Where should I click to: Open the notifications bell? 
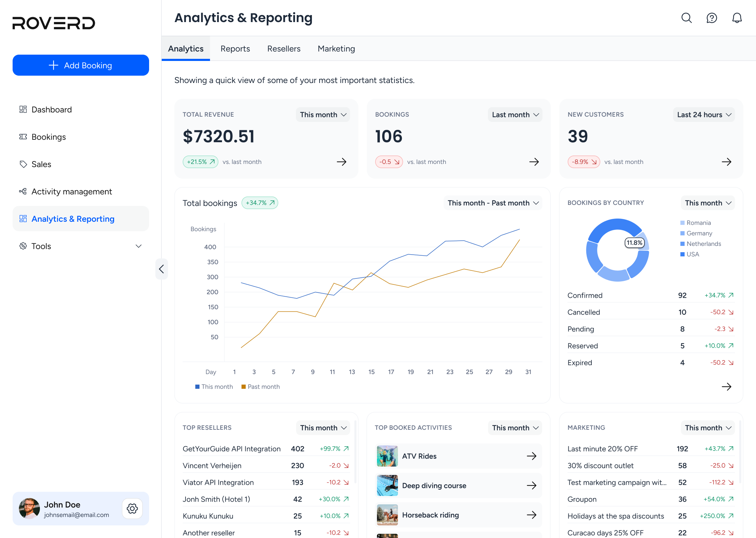737,18
